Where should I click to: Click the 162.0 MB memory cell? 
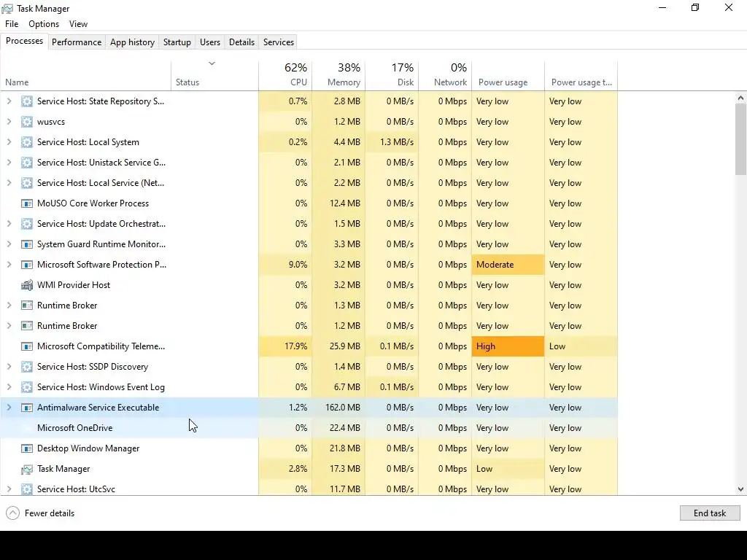click(338, 408)
